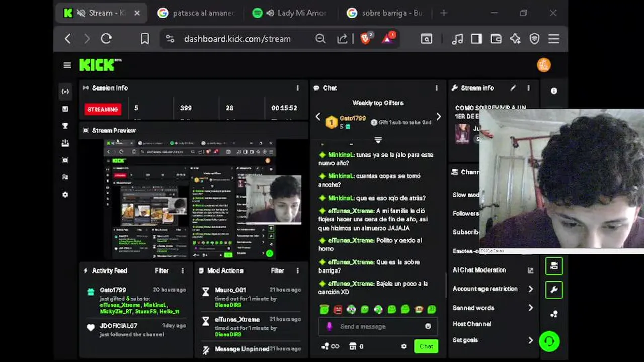Click the pencil edit icon in Stream info
The image size is (644, 362).
[513, 88]
